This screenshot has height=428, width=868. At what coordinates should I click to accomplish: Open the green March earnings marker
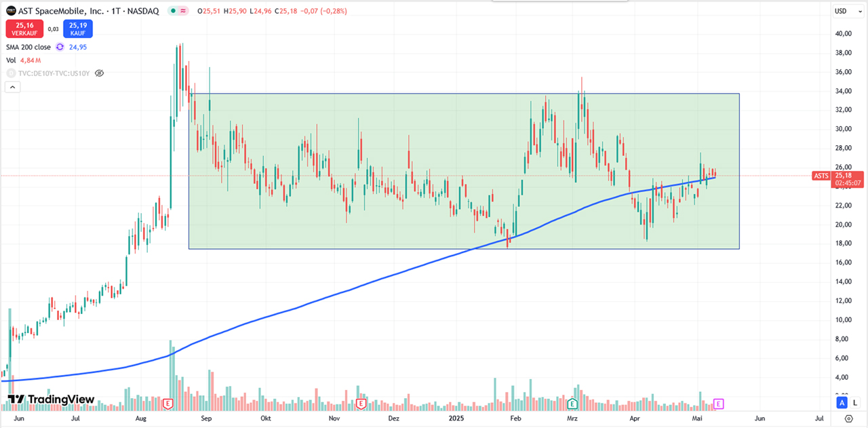click(572, 404)
